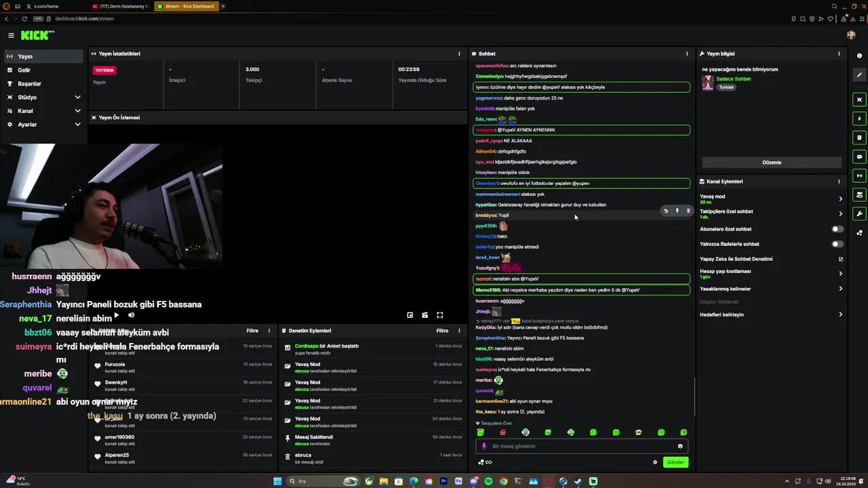Expand Hedefleri belirleyin option
This screenshot has width=868, height=488.
(840, 314)
